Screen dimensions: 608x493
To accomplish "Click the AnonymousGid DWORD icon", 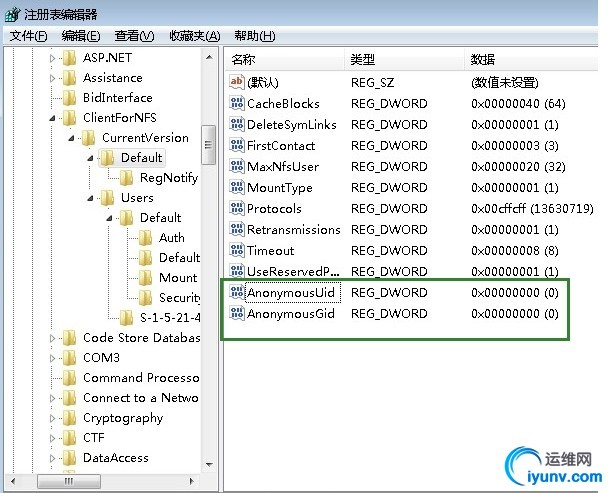I will pos(237,313).
